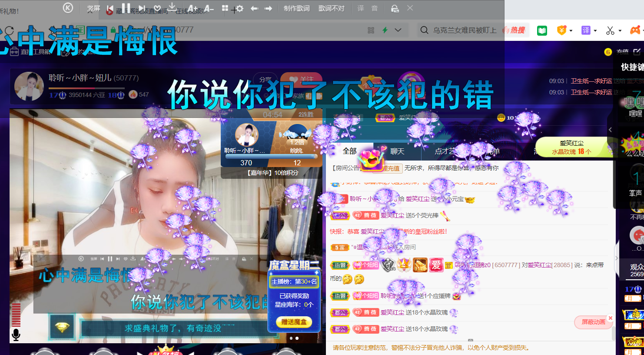Decrease lyrics font size with A-

tap(209, 8)
